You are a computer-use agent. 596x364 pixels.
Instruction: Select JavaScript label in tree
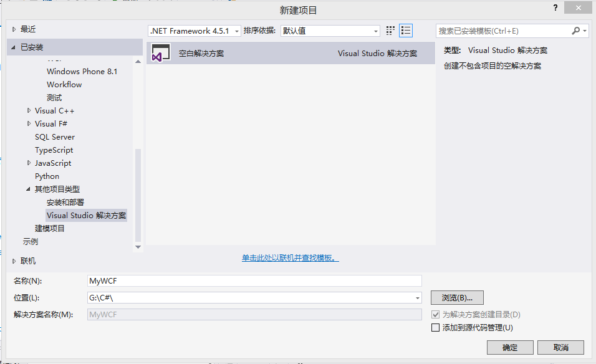[x=53, y=163]
